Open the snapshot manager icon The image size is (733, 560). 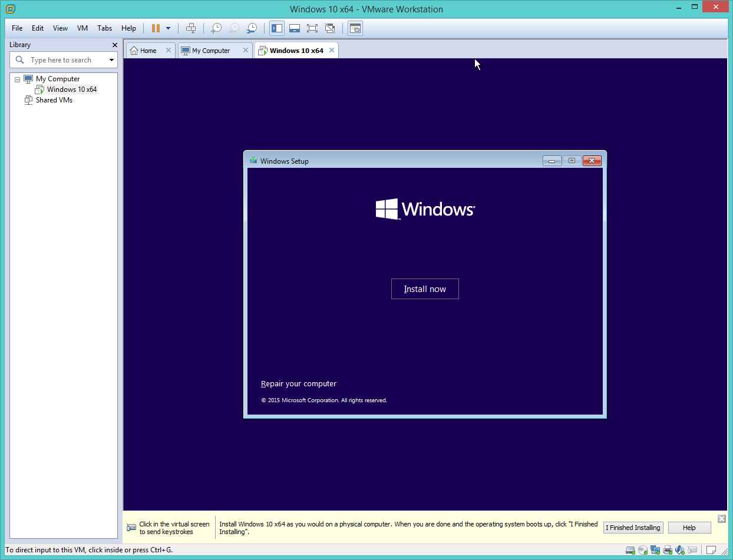pos(252,28)
